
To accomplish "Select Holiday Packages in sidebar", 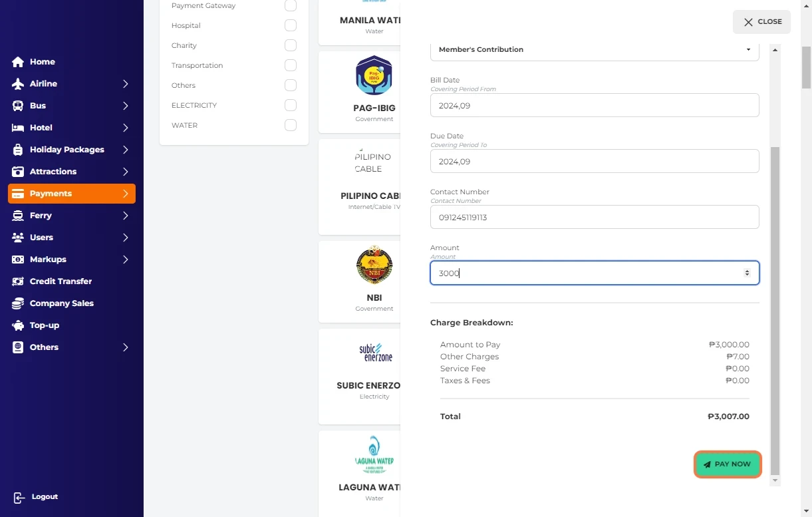I will point(67,150).
